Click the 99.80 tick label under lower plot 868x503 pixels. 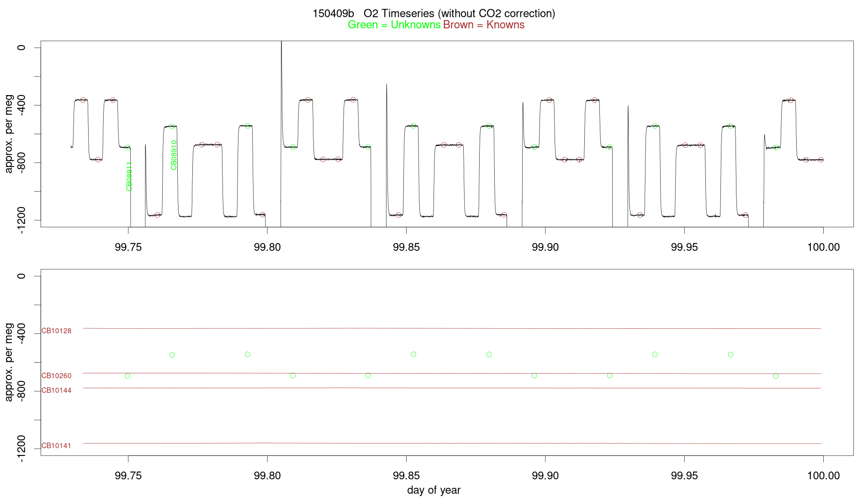267,476
